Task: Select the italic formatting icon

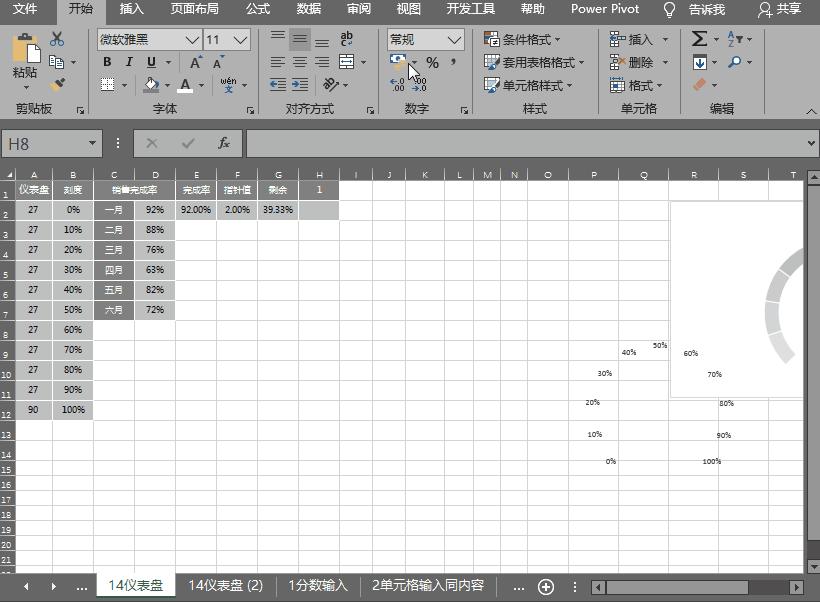Action: click(x=128, y=62)
